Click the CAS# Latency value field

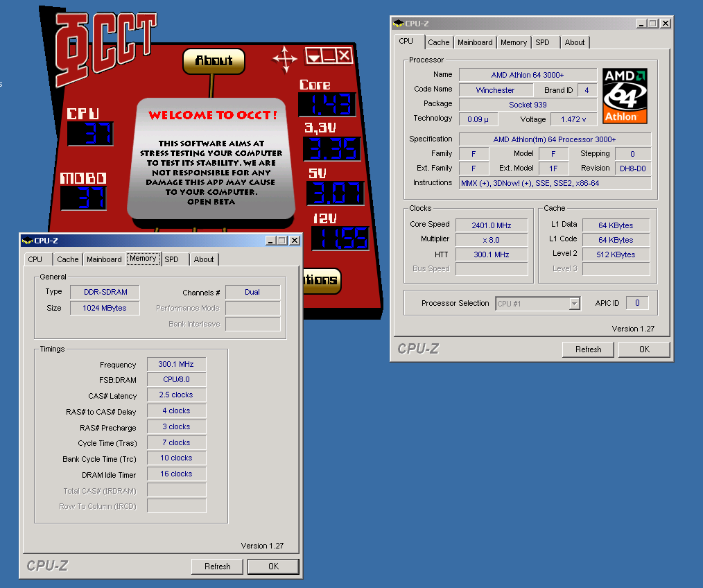pos(176,395)
